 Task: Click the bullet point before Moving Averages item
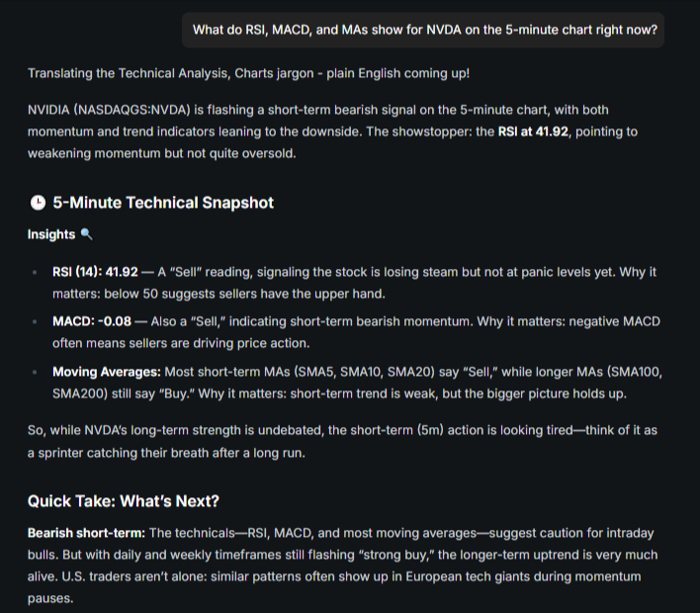point(35,372)
